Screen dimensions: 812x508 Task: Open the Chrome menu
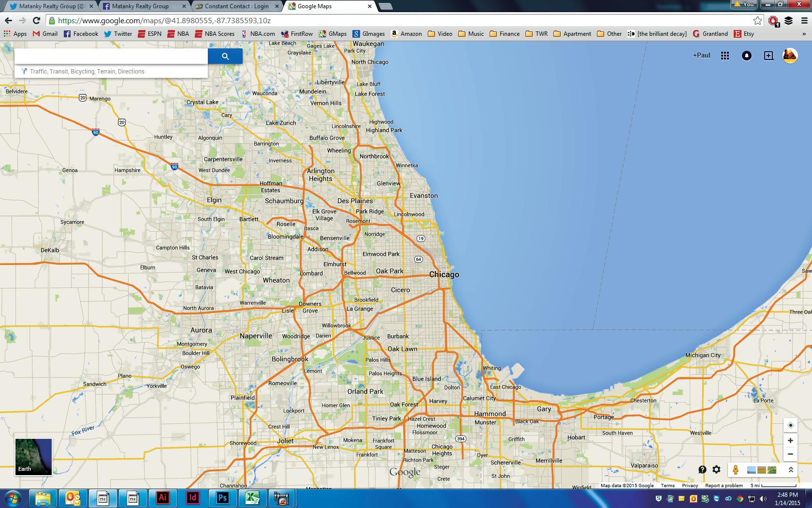(x=804, y=20)
